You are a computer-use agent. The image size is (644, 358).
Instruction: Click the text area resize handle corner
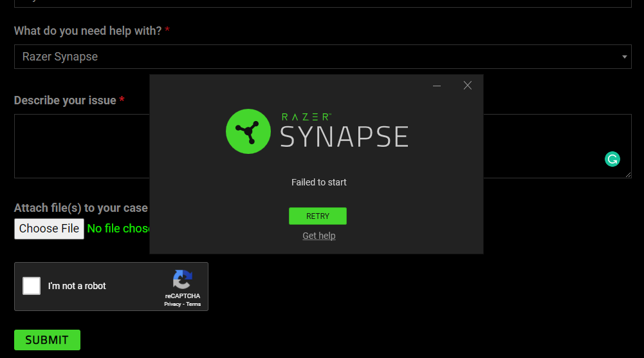[628, 174]
